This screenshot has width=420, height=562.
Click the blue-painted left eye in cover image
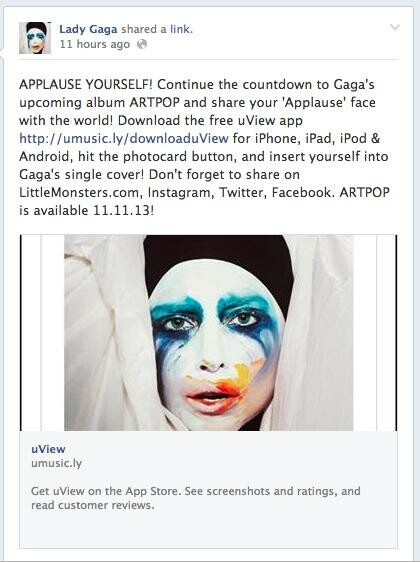pyautogui.click(x=178, y=323)
